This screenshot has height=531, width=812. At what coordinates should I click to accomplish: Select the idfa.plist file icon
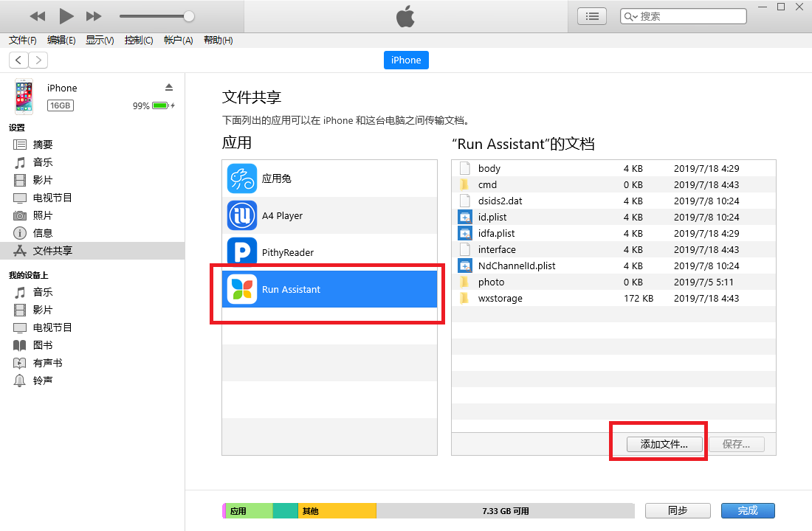pyautogui.click(x=465, y=233)
